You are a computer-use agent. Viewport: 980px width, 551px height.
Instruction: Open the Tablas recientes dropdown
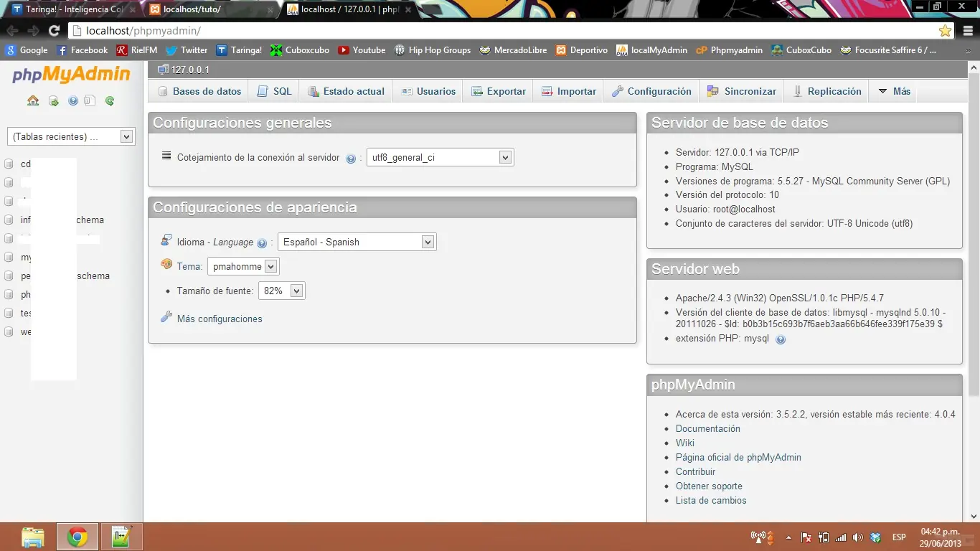tap(70, 136)
